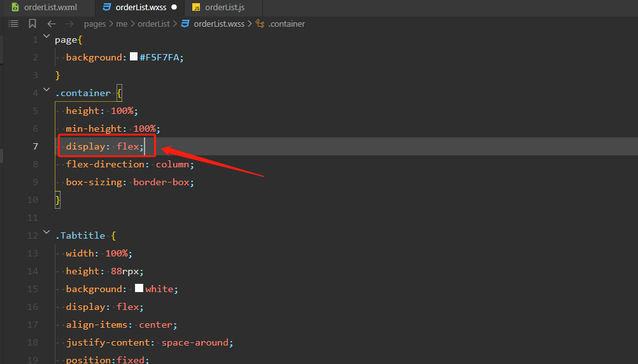Go forward with the right arrow icon
The height and width of the screenshot is (364, 638).
click(69, 24)
